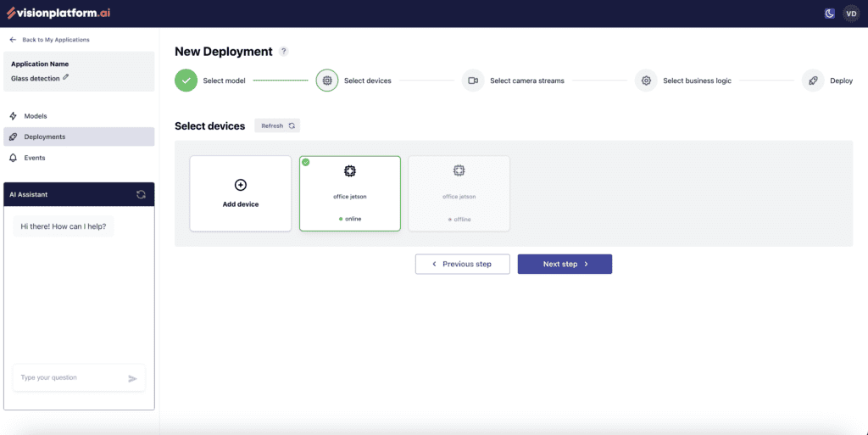Open Events in sidebar

[79, 158]
